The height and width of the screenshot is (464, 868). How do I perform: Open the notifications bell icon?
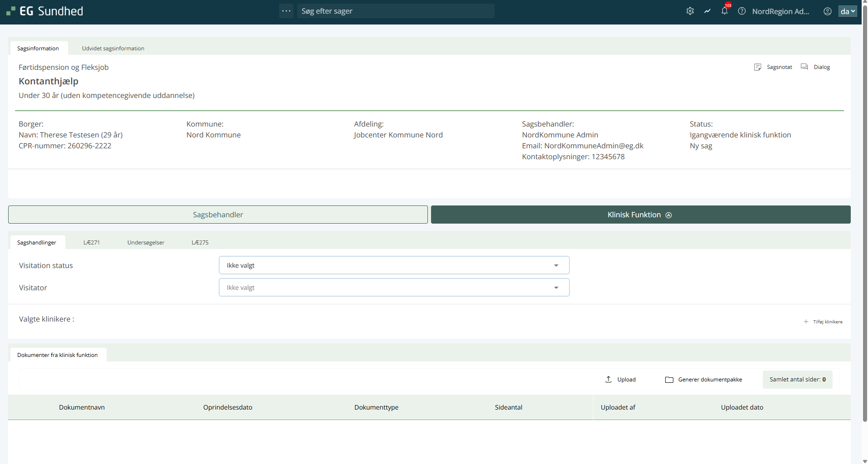[725, 11]
